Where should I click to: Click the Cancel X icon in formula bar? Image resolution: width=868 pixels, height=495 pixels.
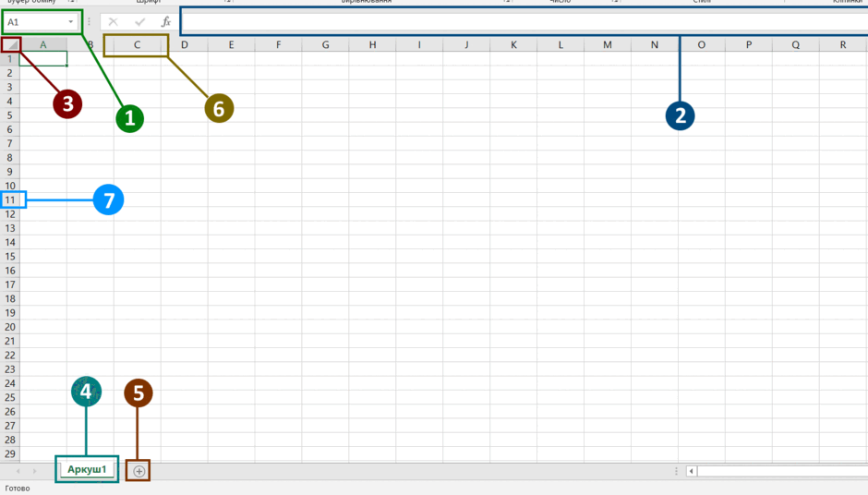coord(113,22)
